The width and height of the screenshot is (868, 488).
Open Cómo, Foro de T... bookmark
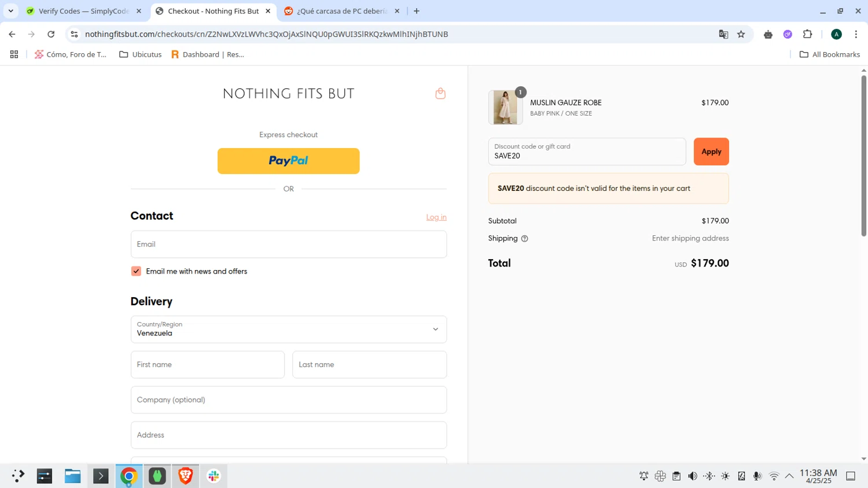[71, 54]
